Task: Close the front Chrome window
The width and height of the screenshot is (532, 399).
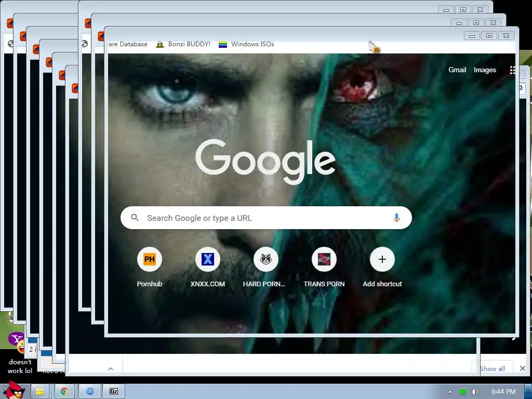Action: [506, 36]
